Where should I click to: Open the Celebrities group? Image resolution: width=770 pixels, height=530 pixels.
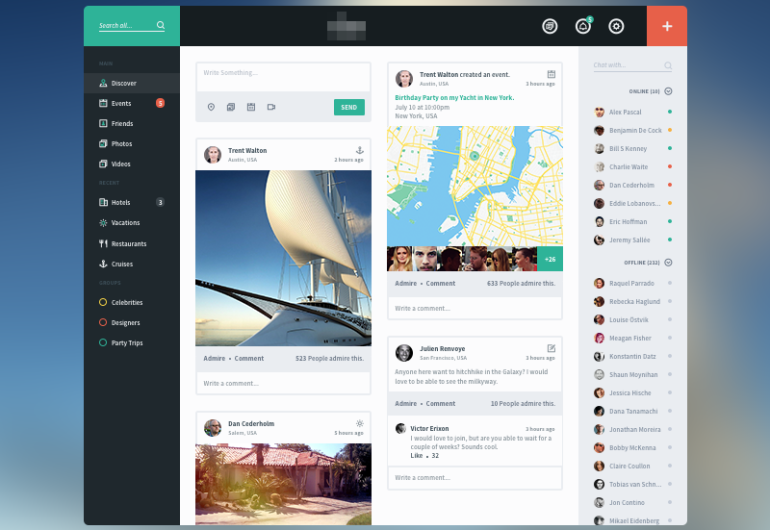pyautogui.click(x=126, y=302)
